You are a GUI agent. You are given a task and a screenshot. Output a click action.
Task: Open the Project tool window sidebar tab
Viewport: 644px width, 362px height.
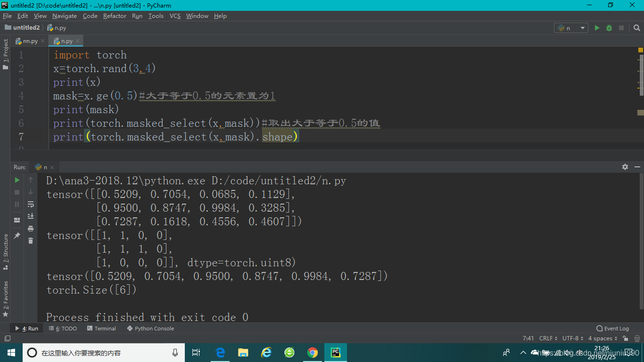(6, 54)
